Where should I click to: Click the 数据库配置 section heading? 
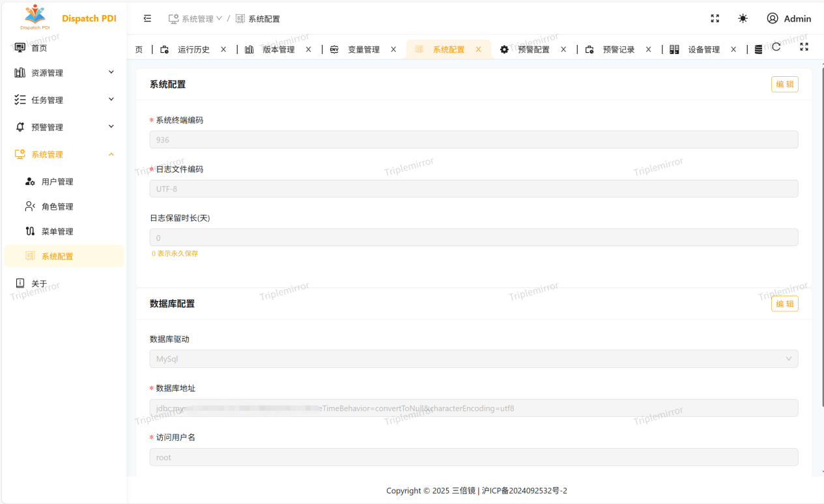click(x=172, y=303)
